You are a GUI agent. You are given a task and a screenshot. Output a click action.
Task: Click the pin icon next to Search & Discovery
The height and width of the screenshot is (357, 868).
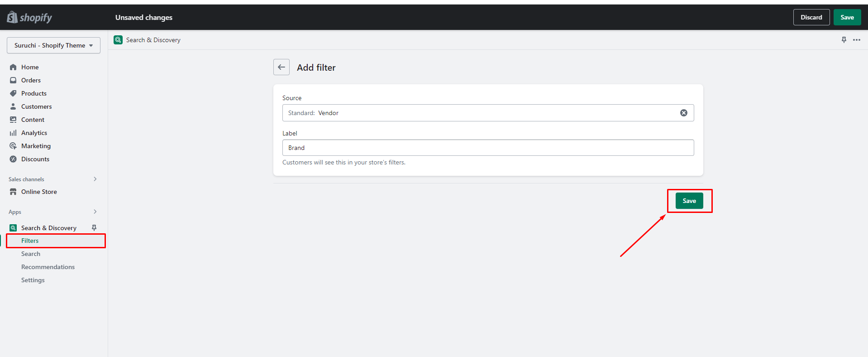[94, 228]
